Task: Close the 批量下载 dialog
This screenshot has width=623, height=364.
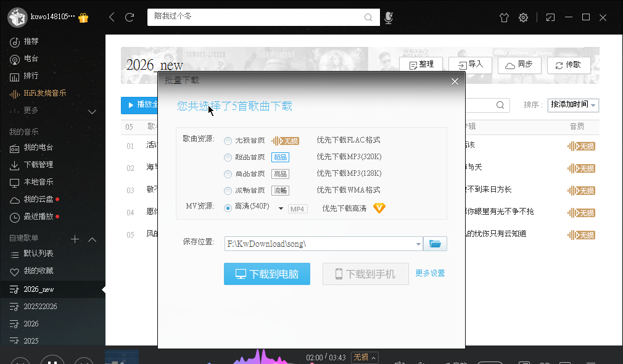Action: pos(455,81)
